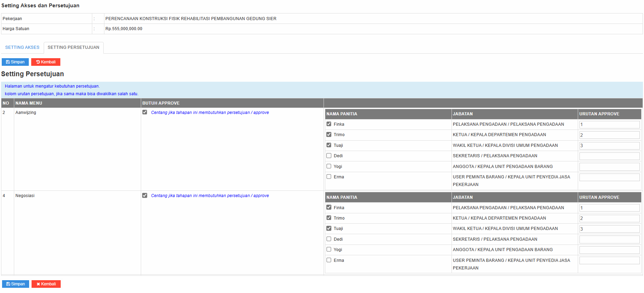Uncheck Finka in the Aanwijzing panitia list

(x=329, y=124)
